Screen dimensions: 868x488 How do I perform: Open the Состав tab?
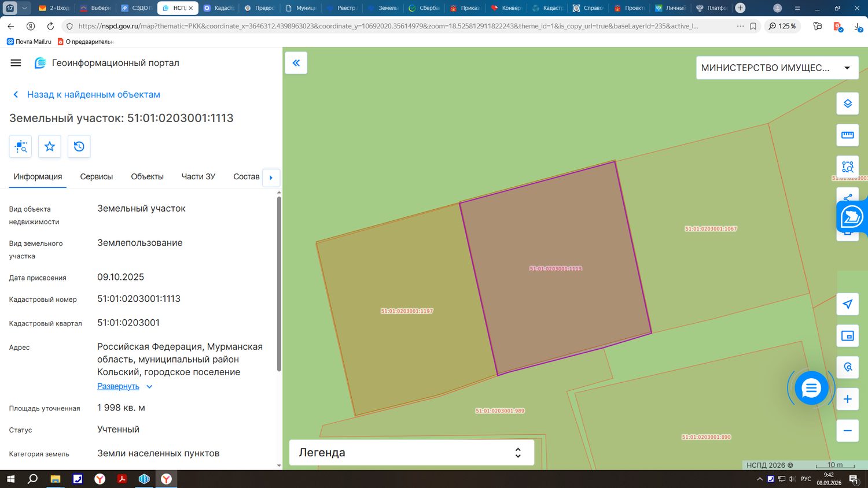[246, 177]
